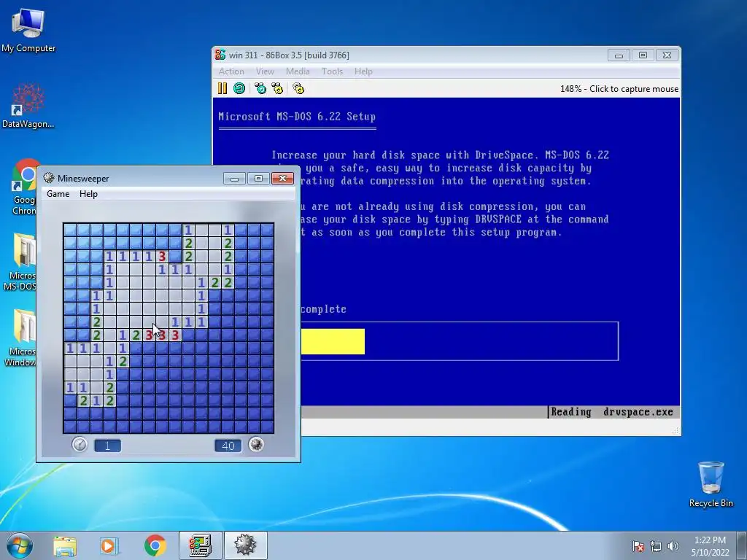Select the Google Chrome desktop shortcut
The width and height of the screenshot is (747, 560).
click(24, 187)
